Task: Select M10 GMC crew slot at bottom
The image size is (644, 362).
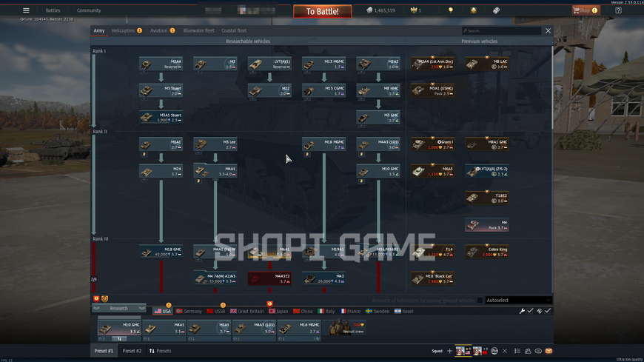Action: click(119, 329)
